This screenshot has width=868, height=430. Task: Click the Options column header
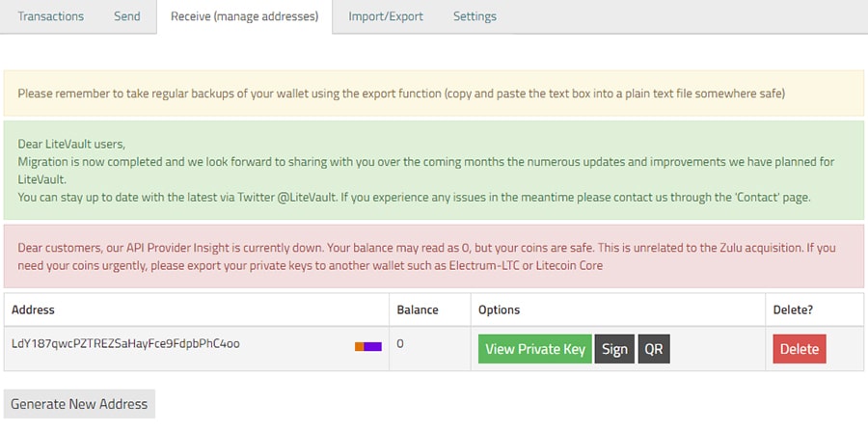pos(499,309)
